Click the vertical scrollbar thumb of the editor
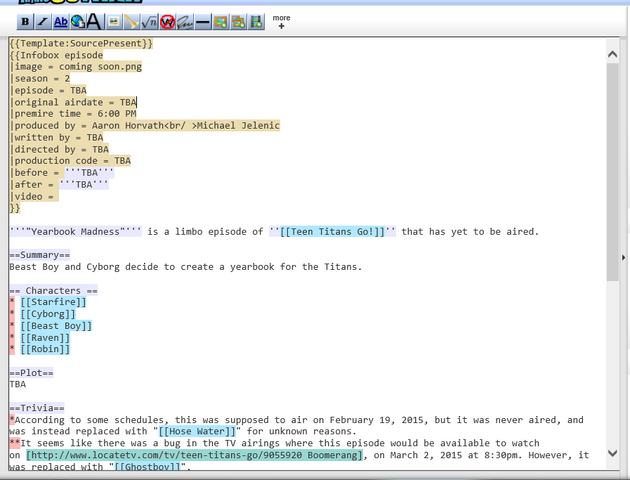 (612, 172)
